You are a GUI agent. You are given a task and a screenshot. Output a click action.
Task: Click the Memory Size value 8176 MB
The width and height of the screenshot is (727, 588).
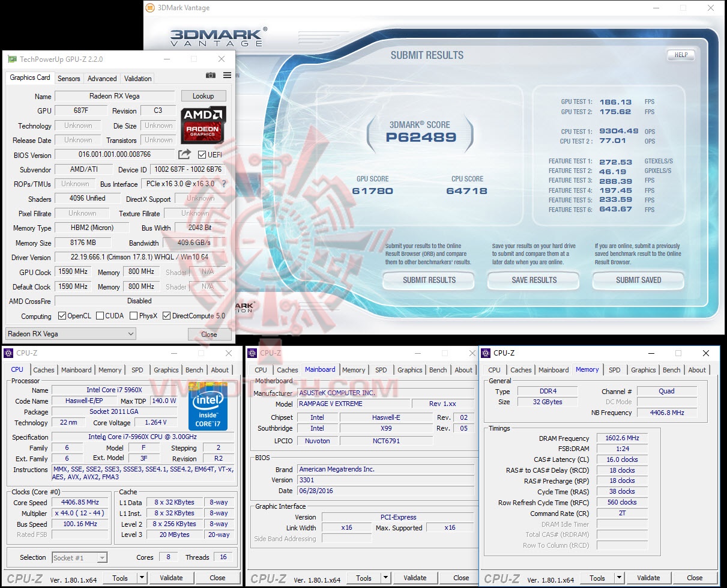83,243
